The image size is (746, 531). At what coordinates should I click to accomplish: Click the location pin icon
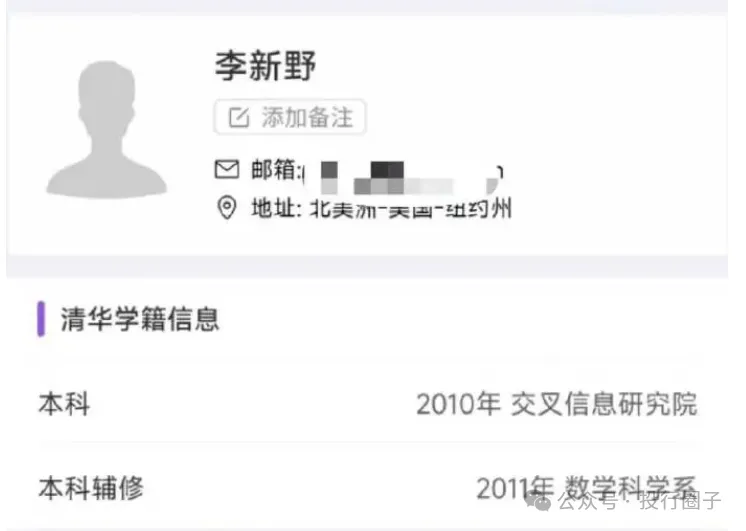(227, 208)
